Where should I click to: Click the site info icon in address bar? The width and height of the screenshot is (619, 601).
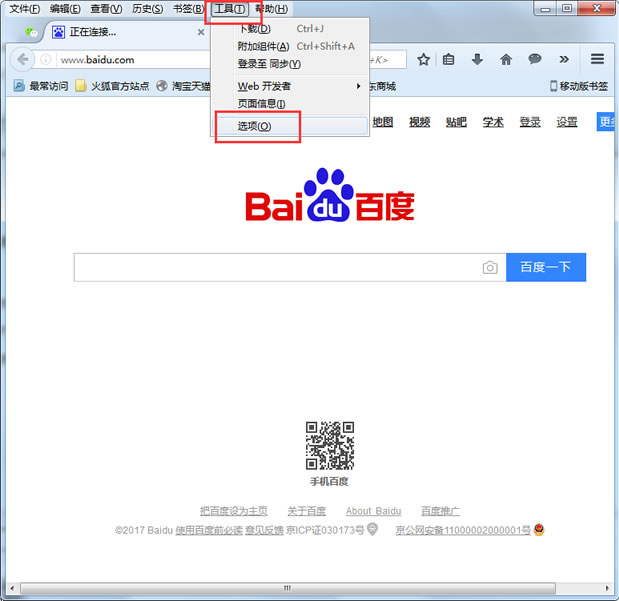[46, 60]
